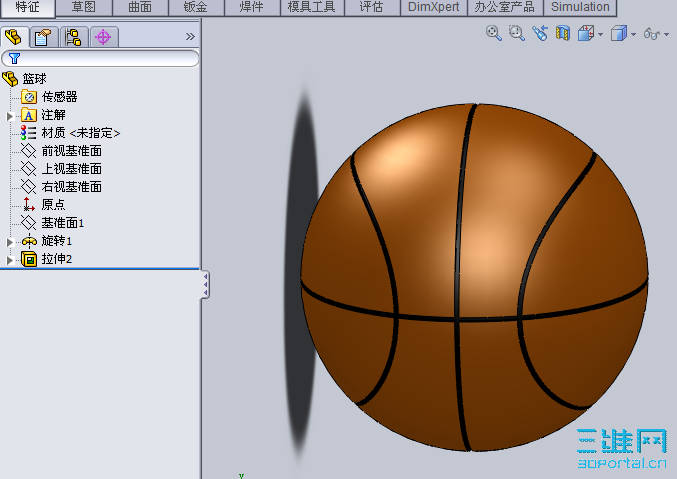Select the 基准面1 plane
Viewport: 677px width, 479px height.
coord(63,223)
